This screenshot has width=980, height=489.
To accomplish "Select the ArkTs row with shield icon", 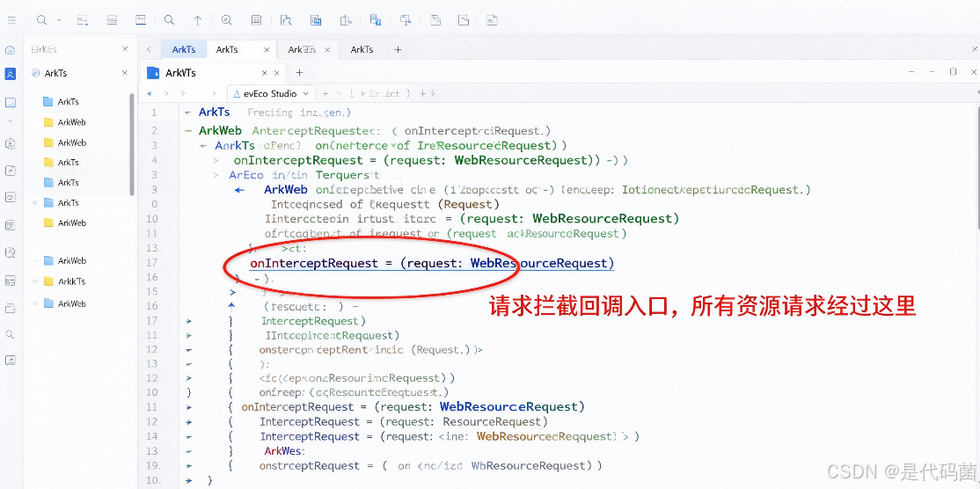I will coord(80,73).
